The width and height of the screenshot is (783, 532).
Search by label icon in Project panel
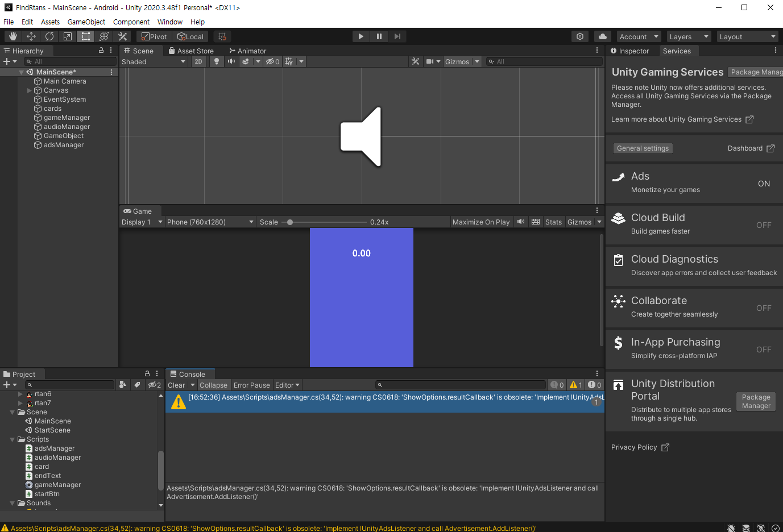(137, 385)
